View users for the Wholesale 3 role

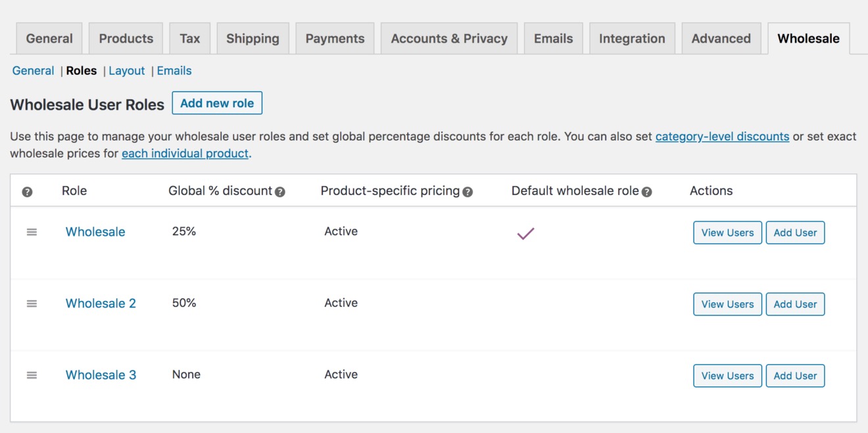click(728, 376)
